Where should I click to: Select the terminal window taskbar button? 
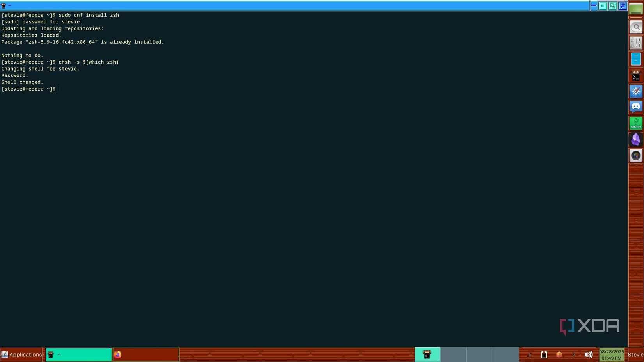78,355
